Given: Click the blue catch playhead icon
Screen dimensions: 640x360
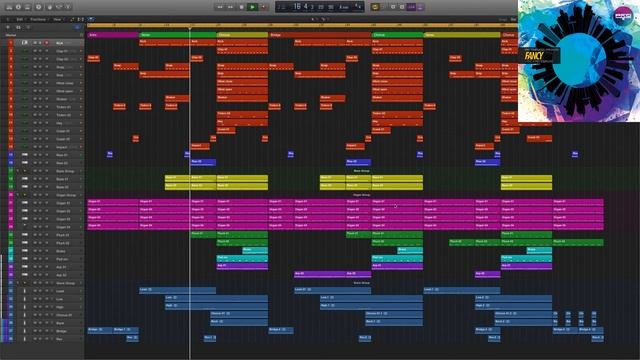Looking at the screenshot, I should pos(91,19).
